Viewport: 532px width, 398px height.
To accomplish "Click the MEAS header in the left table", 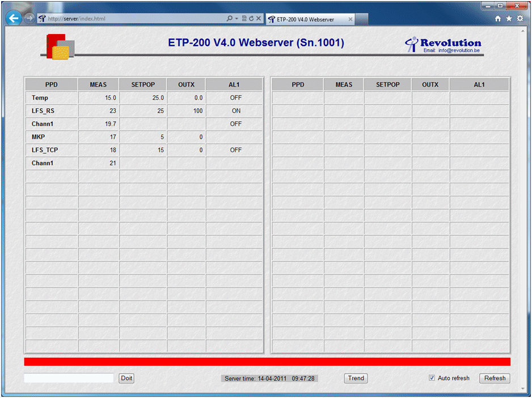I will click(98, 84).
